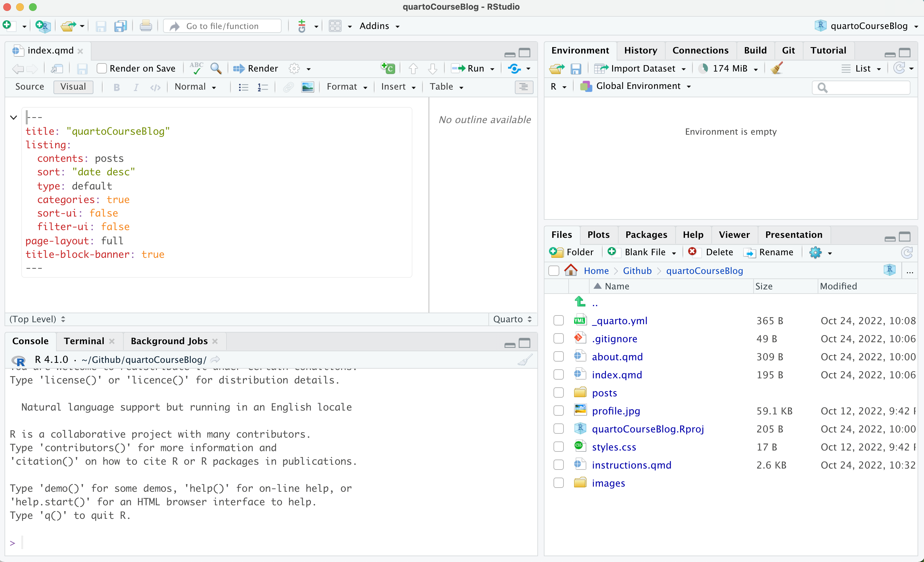The width and height of the screenshot is (924, 562).
Task: Click the spell check ABC icon
Action: click(x=196, y=68)
